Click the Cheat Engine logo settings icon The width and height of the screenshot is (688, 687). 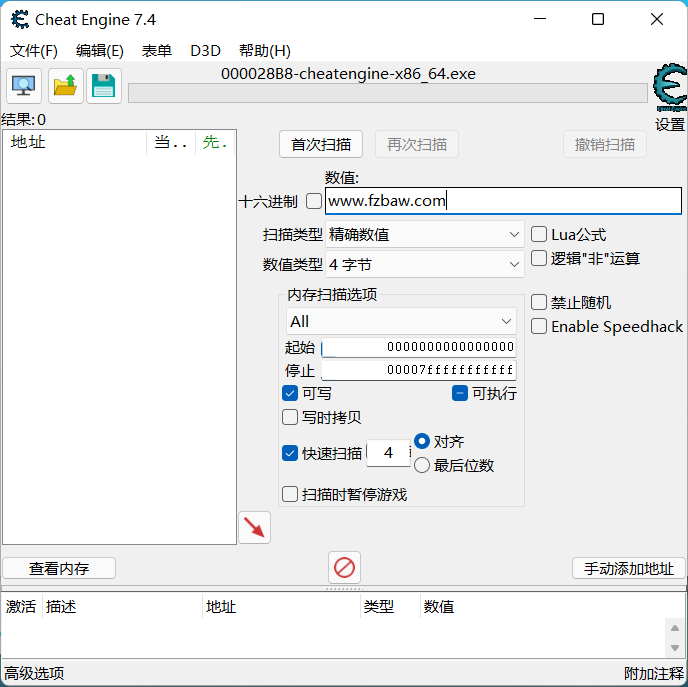(x=669, y=88)
